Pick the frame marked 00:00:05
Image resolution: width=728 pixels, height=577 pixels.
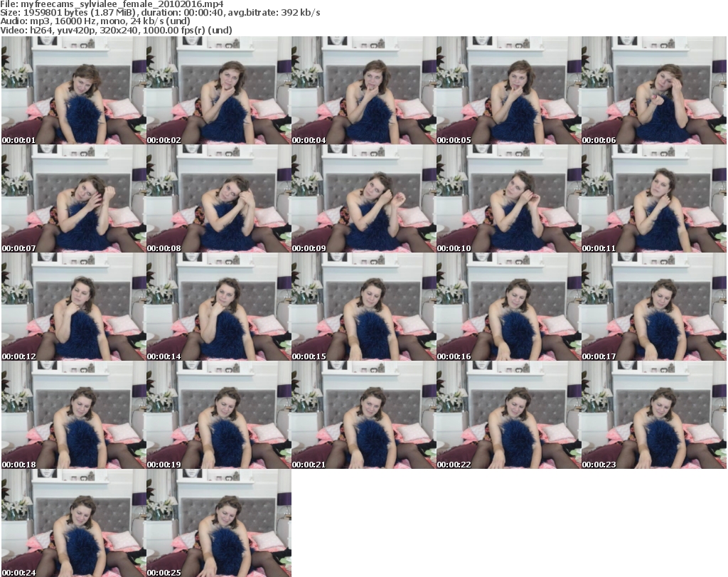point(508,90)
